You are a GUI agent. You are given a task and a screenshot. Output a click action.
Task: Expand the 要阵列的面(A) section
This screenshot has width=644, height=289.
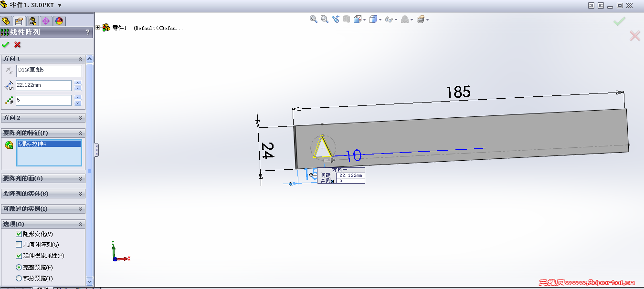(80, 178)
